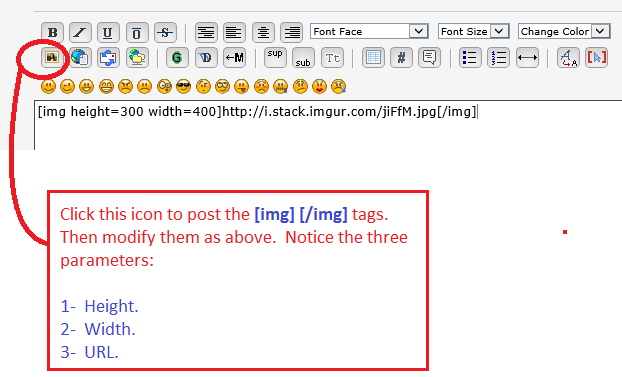Apply teletype font with the Tt button
Image resolution: width=622 pixels, height=377 pixels.
click(x=332, y=58)
